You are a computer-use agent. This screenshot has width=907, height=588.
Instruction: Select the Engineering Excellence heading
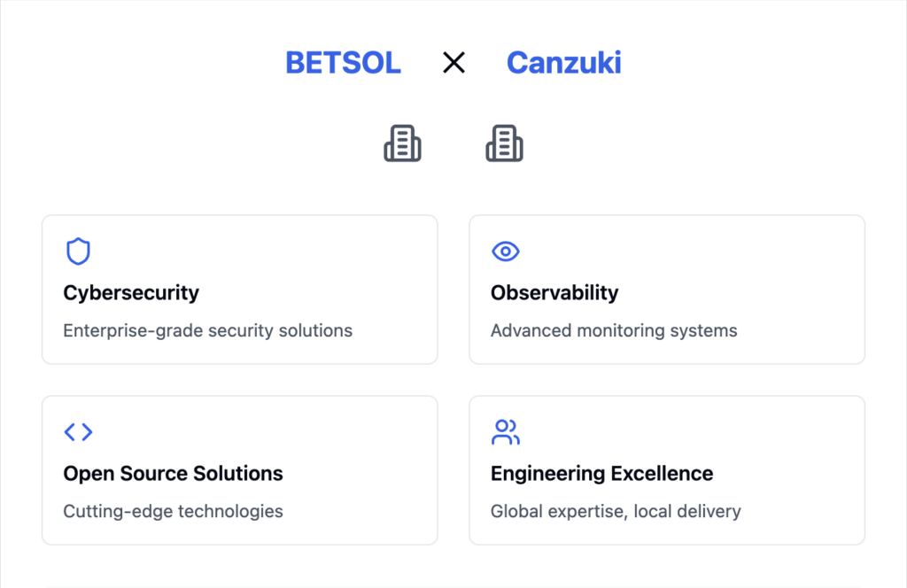[x=601, y=474]
